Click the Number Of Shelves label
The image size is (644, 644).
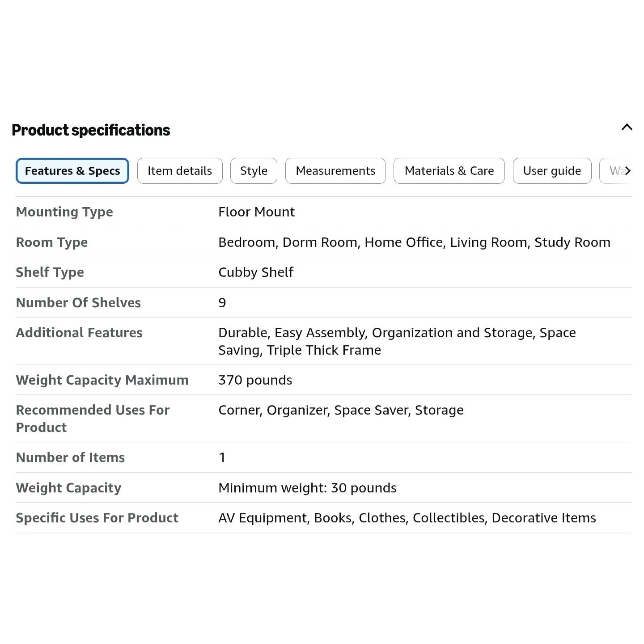click(x=78, y=303)
